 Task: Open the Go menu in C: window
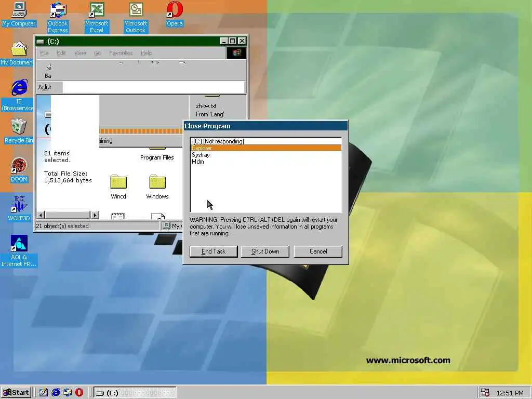click(97, 53)
